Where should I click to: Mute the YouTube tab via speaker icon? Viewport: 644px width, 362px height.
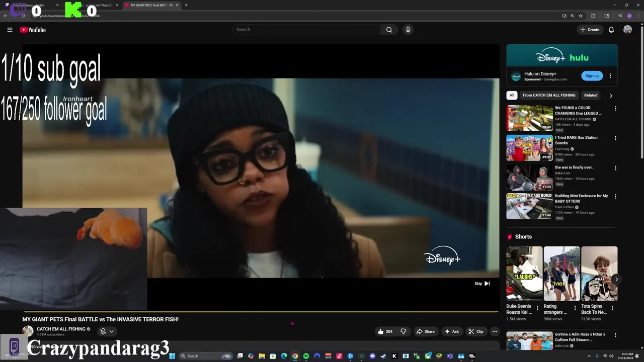[x=171, y=5]
